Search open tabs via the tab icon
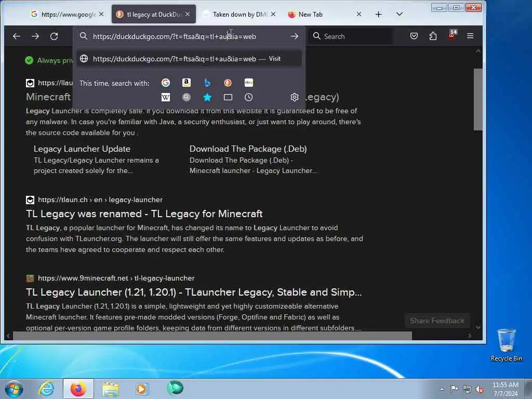532x399 pixels. coord(228,97)
